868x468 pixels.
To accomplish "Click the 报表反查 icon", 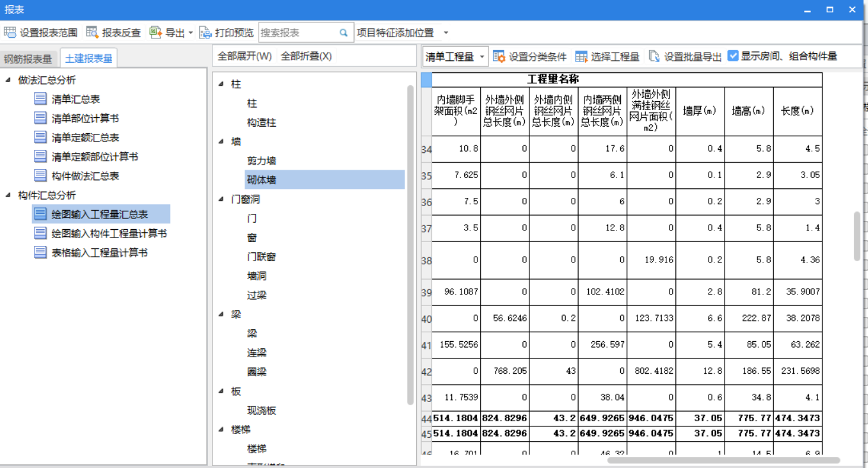I will [x=92, y=33].
